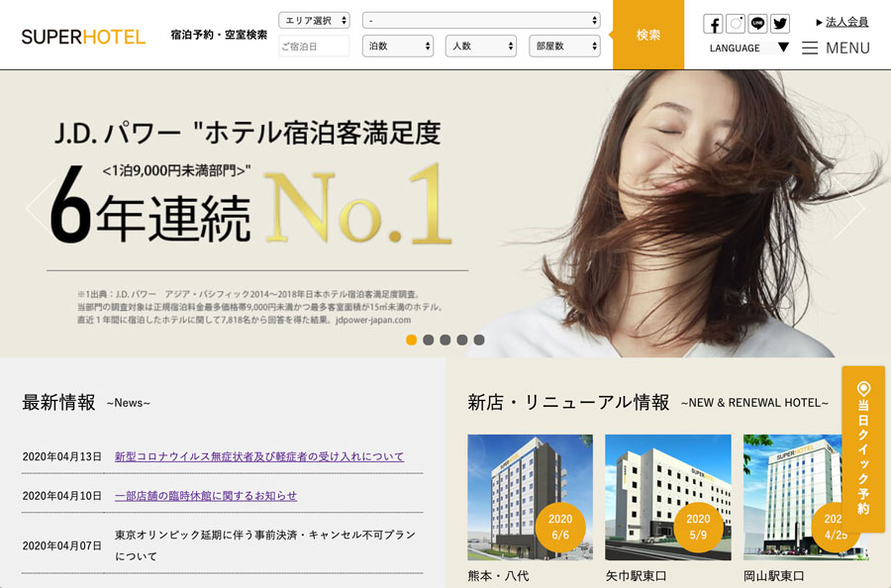Viewport: 891px width, 588px height.
Task: Open the Twitter social icon
Action: tap(780, 24)
